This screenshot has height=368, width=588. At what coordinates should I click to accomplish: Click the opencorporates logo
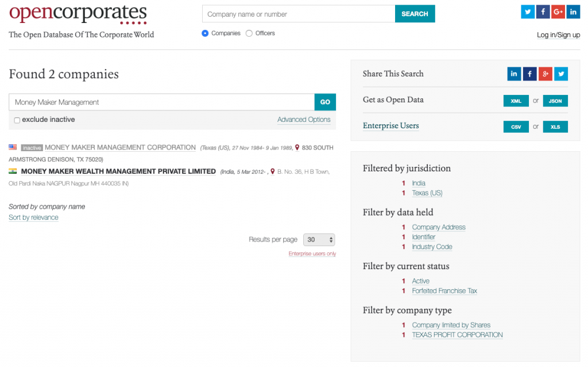78,14
